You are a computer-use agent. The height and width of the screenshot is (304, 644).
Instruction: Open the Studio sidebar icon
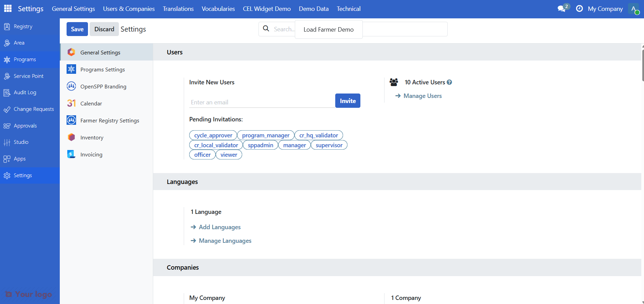pos(7,142)
